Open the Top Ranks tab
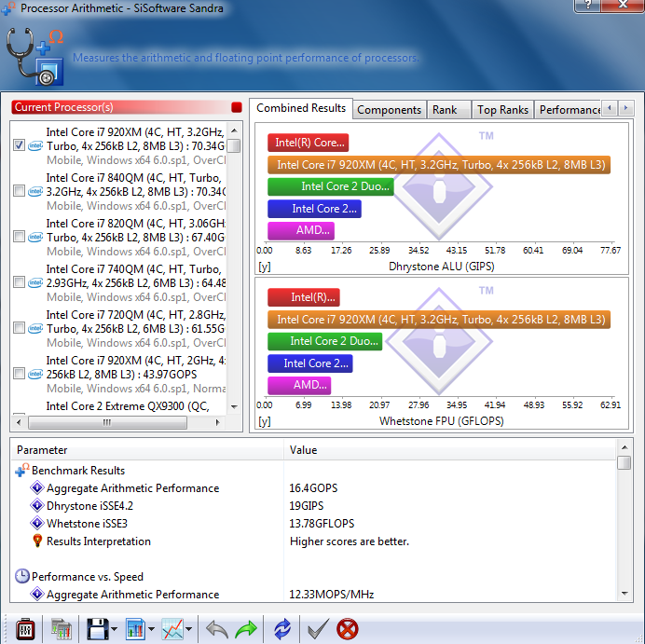The image size is (645, 644). tap(502, 110)
